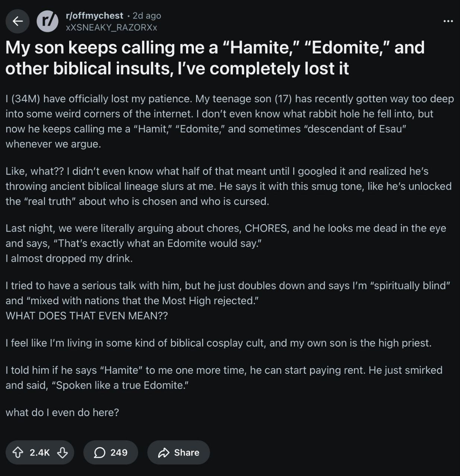
Task: Open the three-dot more options menu
Action: click(448, 21)
